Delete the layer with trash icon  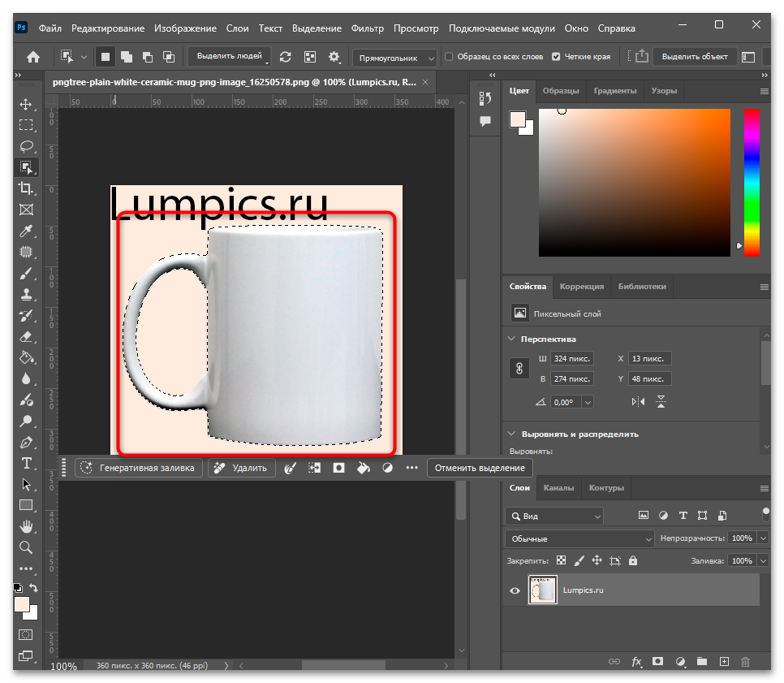[x=746, y=662]
